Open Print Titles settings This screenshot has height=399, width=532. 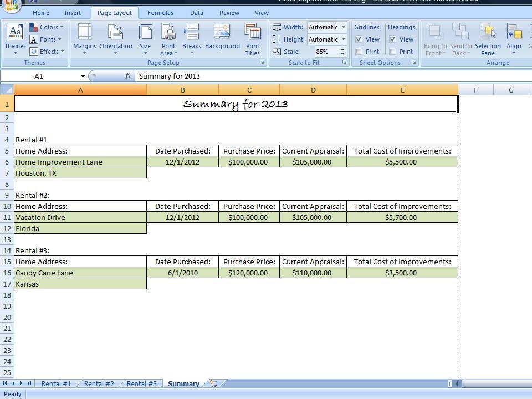pos(253,39)
